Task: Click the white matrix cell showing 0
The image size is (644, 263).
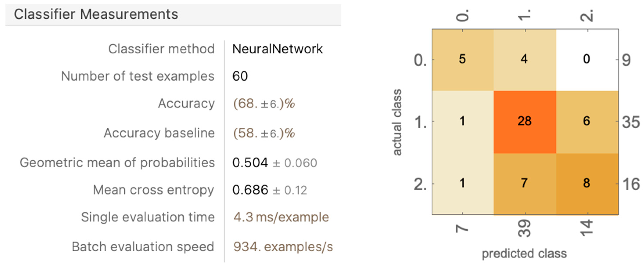Action: (587, 59)
